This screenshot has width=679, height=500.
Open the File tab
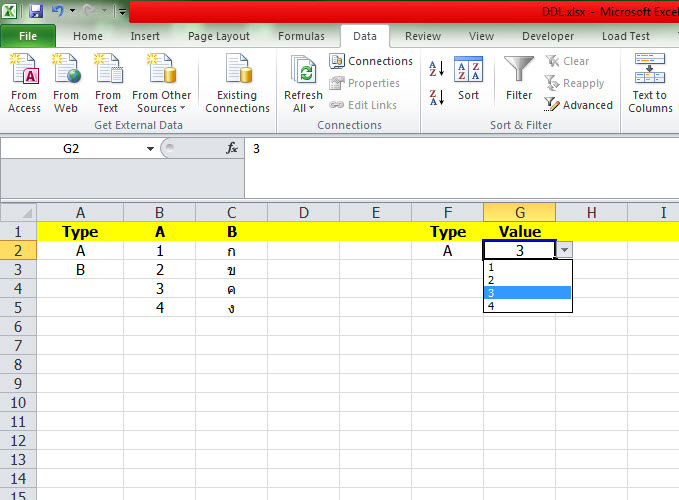(x=28, y=36)
